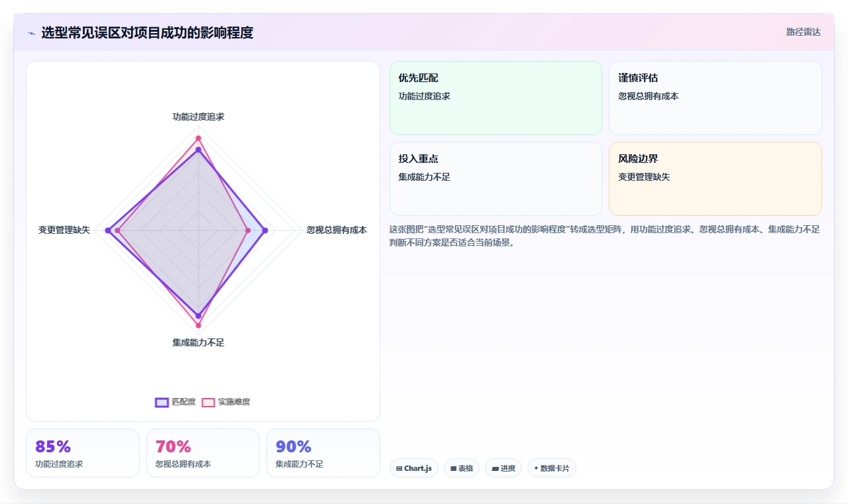
Task: Click the pink data point at chart top
Action: click(198, 138)
